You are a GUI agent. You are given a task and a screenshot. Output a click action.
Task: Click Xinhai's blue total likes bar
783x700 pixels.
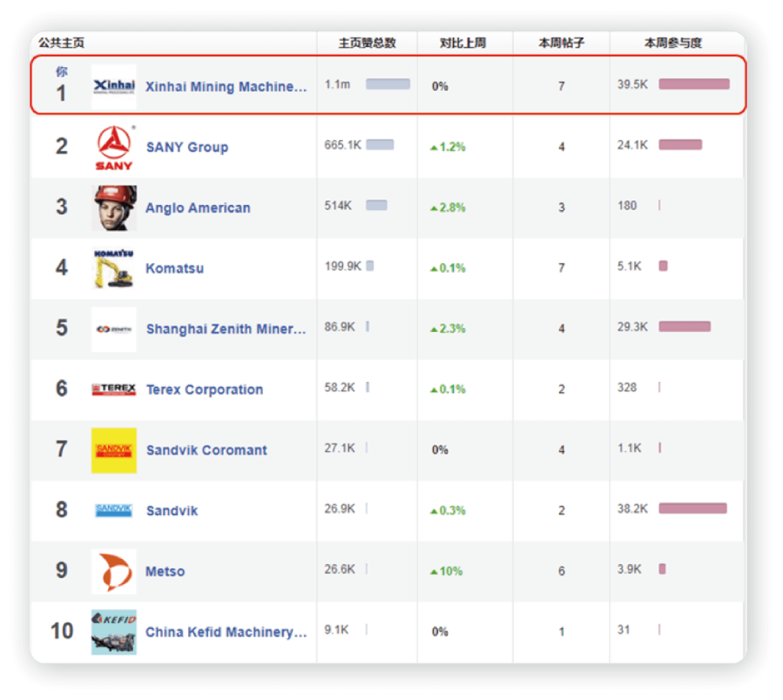tap(388, 84)
